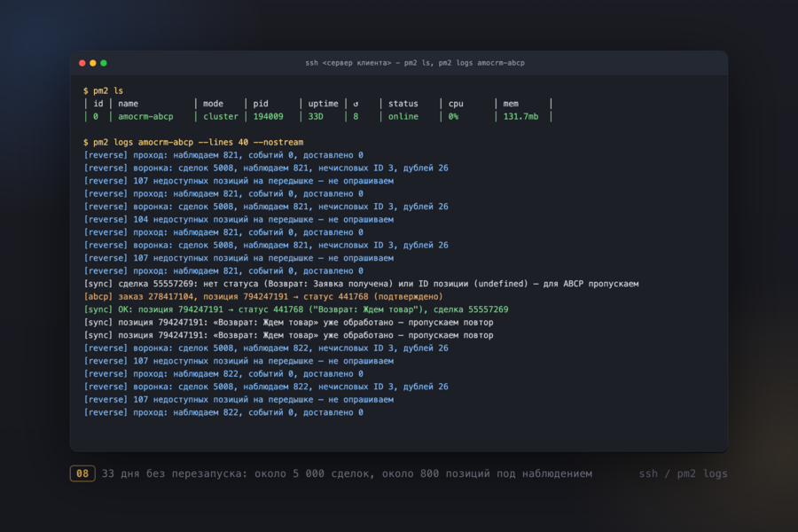
Task: Click the window title 'ssh <сервер клиента>'
Action: click(x=348, y=63)
